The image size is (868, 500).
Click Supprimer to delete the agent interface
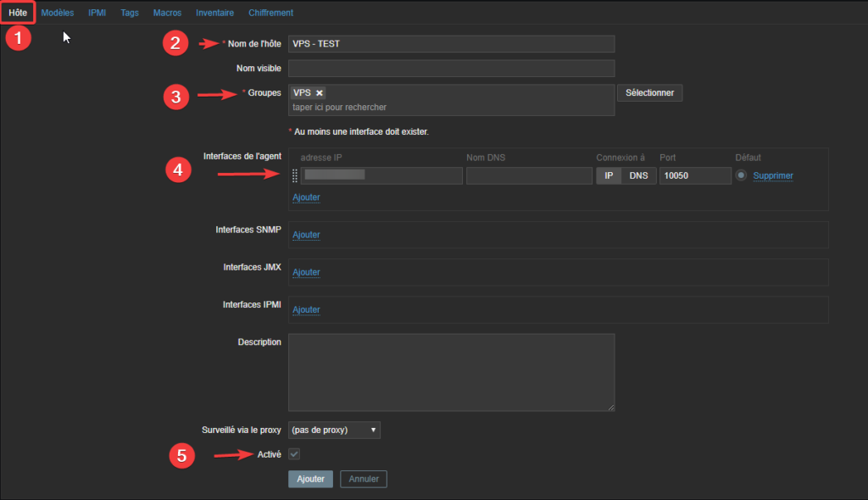pos(773,175)
